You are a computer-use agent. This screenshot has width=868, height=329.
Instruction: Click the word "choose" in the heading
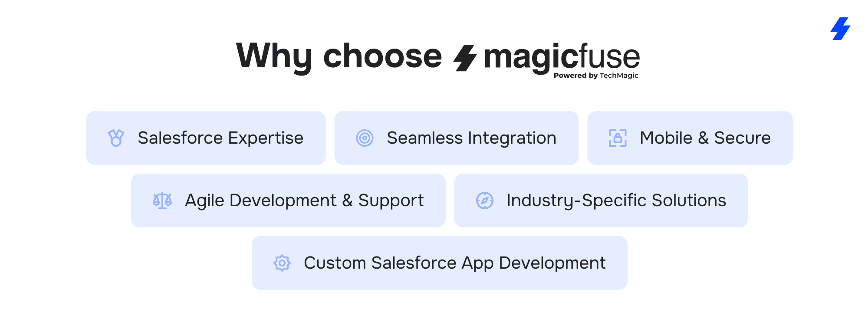click(x=382, y=56)
